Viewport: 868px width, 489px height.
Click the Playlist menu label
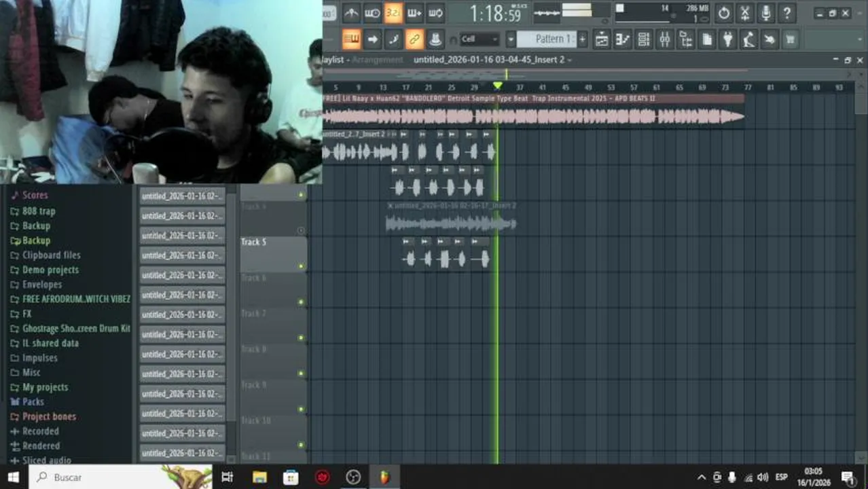coord(333,60)
